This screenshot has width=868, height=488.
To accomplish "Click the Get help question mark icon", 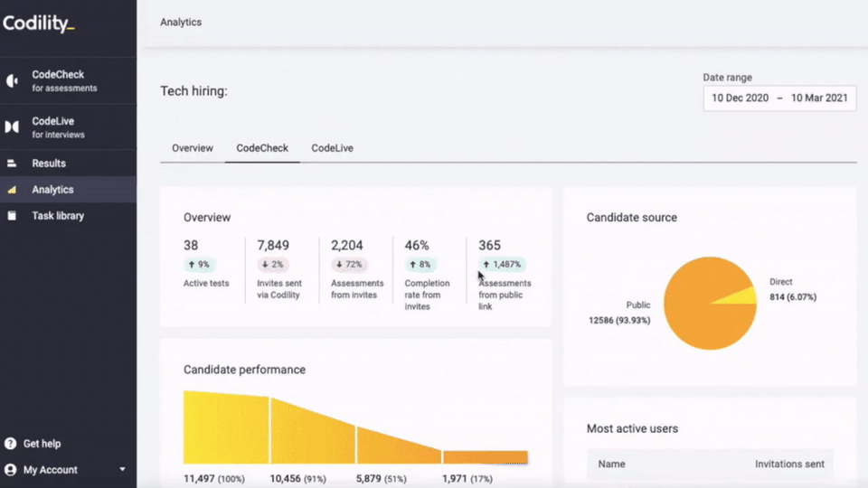I will click(11, 443).
